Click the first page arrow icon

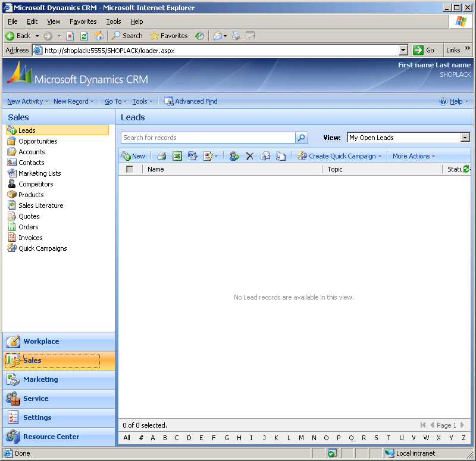coord(423,425)
